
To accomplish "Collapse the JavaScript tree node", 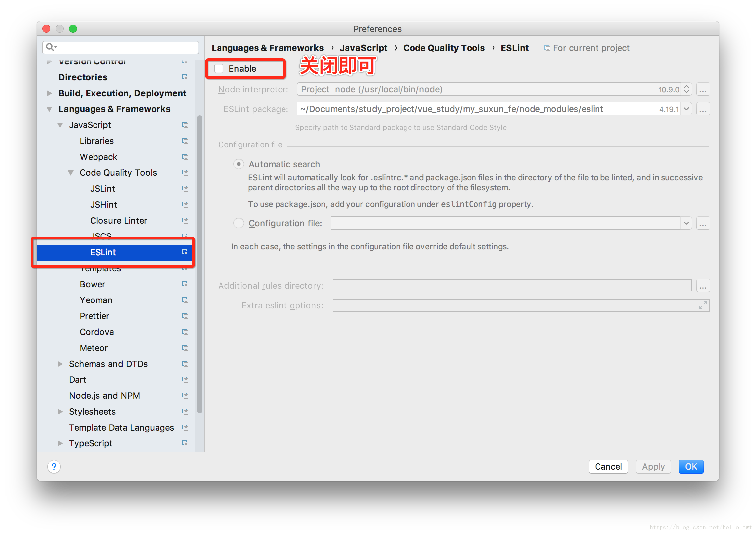I will [60, 125].
